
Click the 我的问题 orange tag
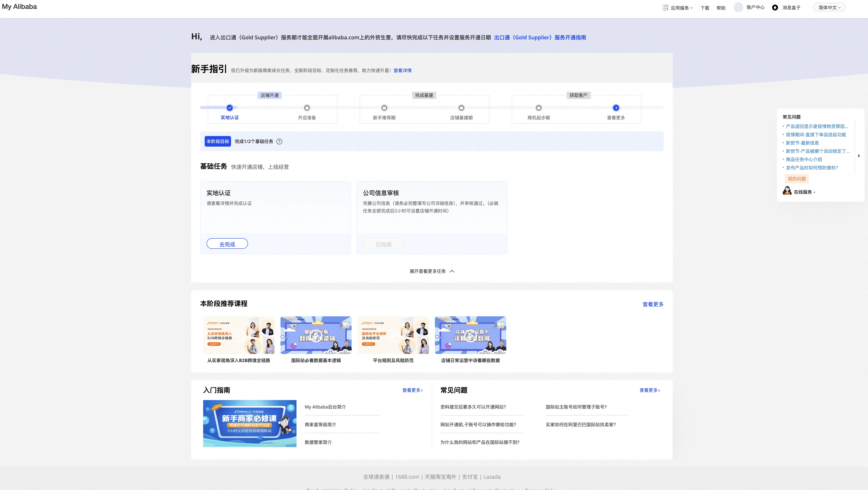point(797,179)
